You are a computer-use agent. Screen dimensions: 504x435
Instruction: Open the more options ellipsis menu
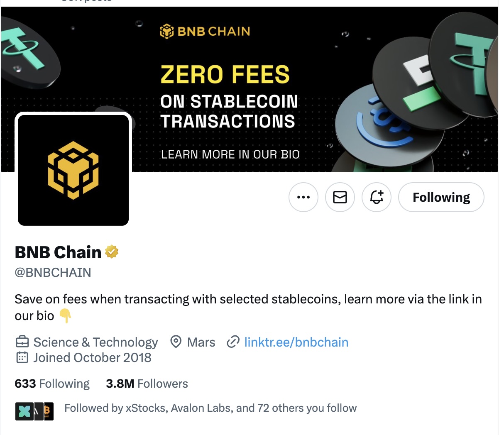click(x=303, y=197)
